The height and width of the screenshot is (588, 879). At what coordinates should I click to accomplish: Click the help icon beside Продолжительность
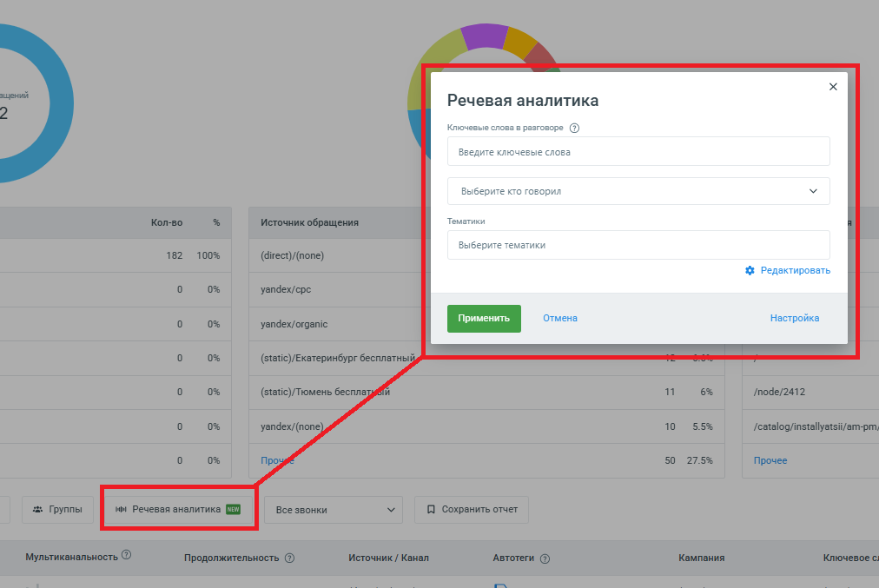tap(289, 558)
